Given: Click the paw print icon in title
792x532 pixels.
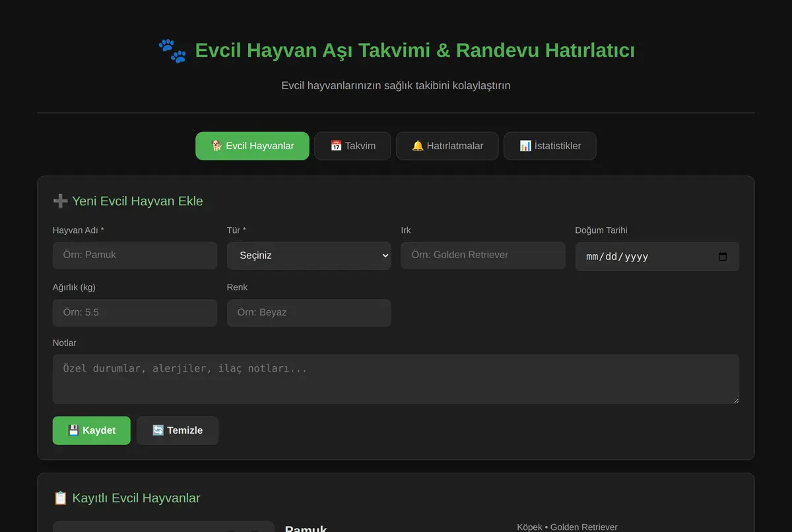Looking at the screenshot, I should 172,51.
